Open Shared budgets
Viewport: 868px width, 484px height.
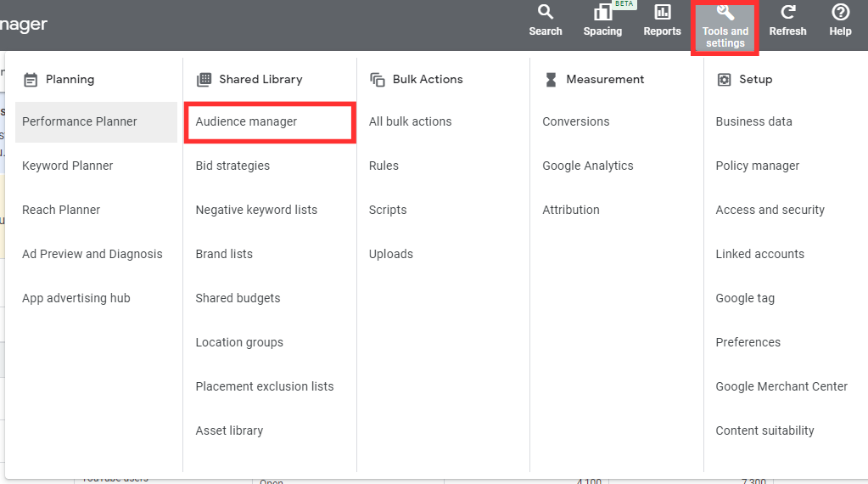238,298
